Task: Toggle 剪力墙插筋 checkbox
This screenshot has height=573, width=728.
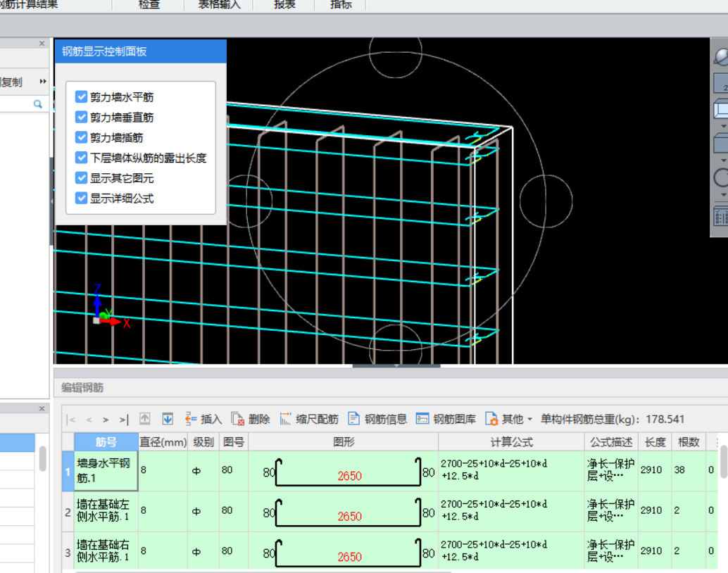Action: (x=81, y=137)
